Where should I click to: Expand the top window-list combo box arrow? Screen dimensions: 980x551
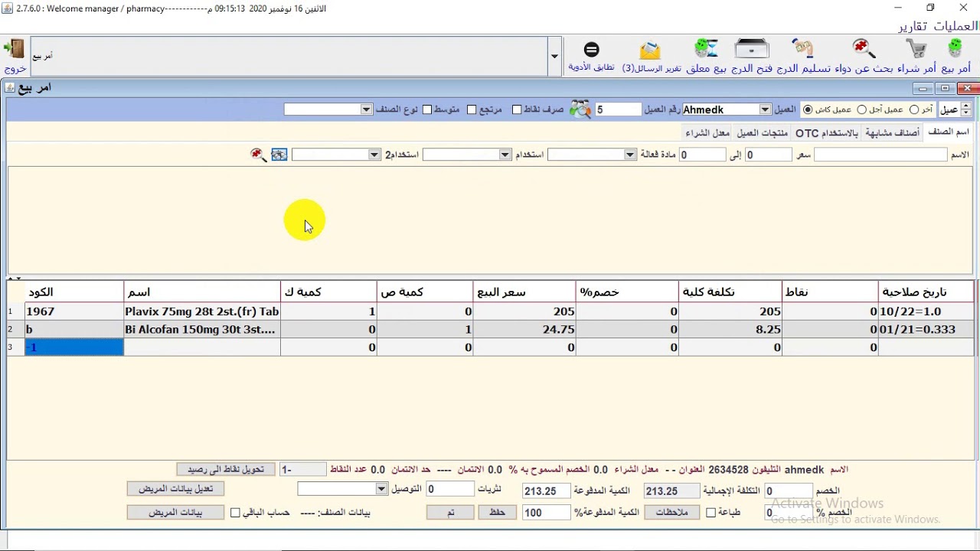click(554, 56)
